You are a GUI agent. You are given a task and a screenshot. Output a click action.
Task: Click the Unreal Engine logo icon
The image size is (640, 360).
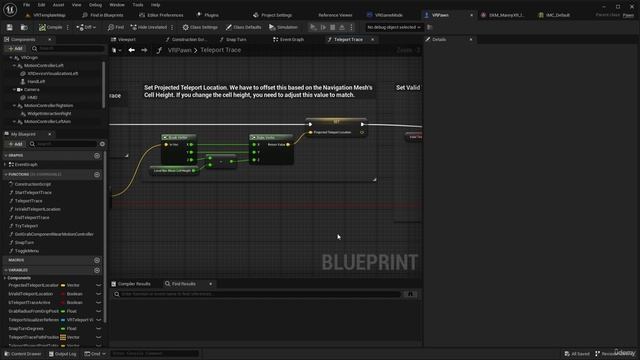[x=9, y=9]
